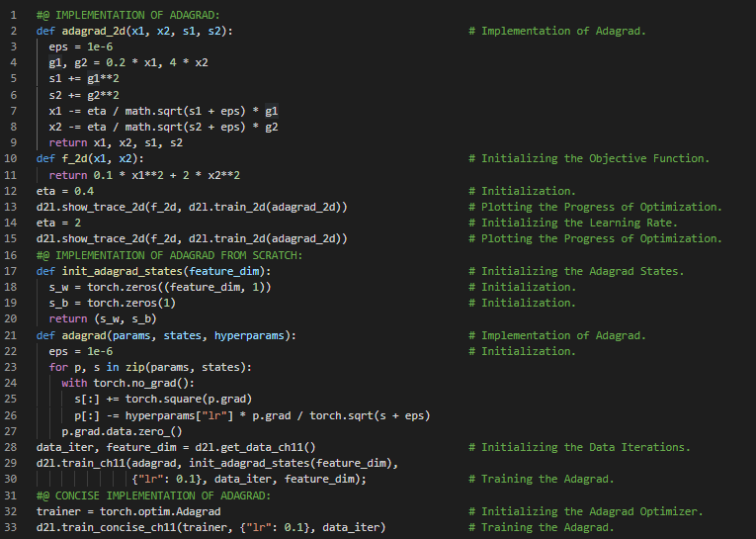Click 'IMPLEMENTATION OF ADAGRAD FROM SCRATCH' header comment

pyautogui.click(x=171, y=255)
